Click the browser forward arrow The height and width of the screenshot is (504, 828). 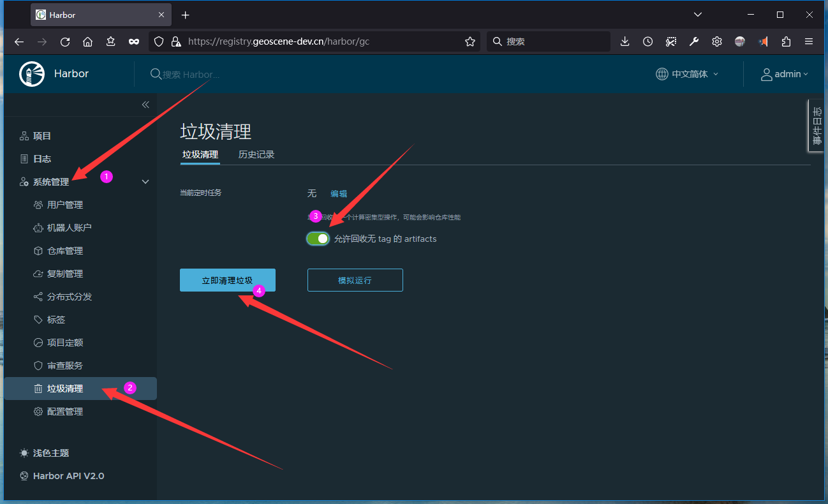[x=42, y=41]
